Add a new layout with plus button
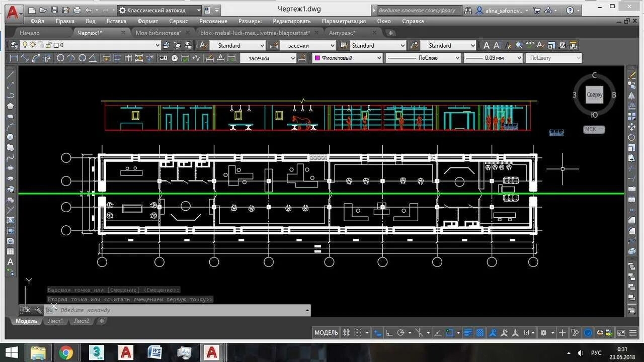The image size is (644, 362). pos(102,321)
